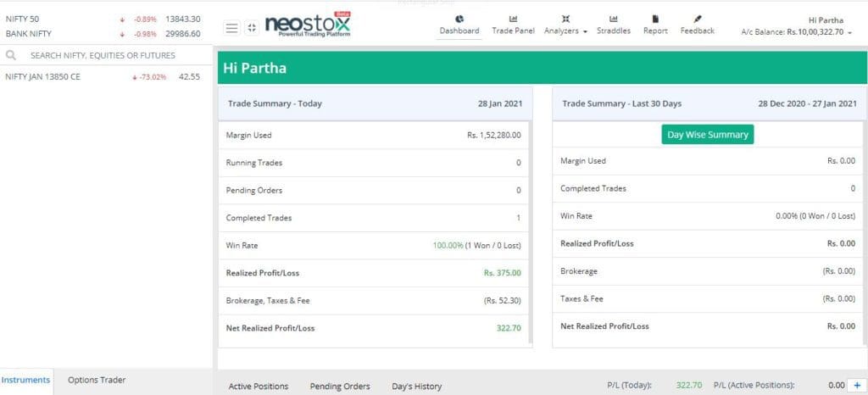Click the Hi Partha green banner heading

click(x=254, y=69)
